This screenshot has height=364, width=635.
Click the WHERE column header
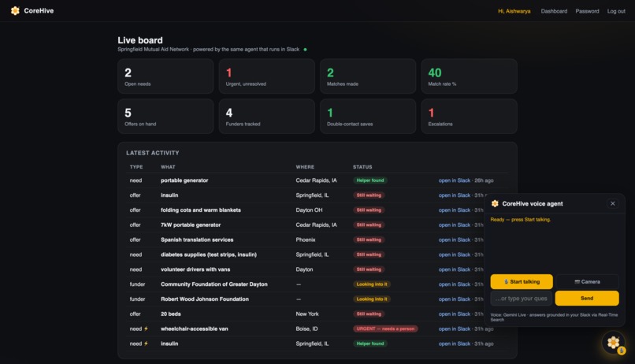pyautogui.click(x=305, y=167)
